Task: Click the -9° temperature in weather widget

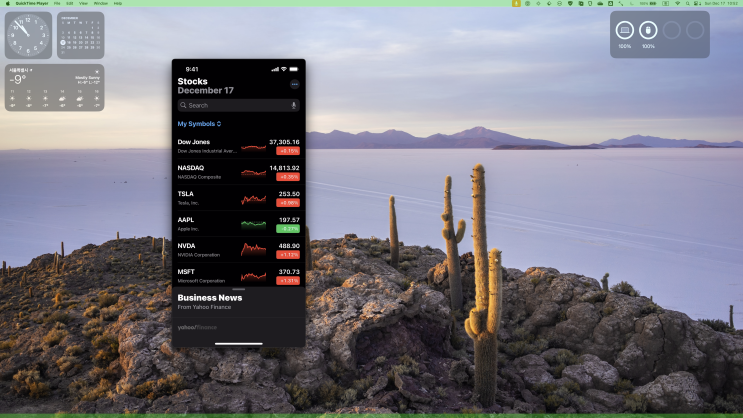Action: [x=18, y=80]
